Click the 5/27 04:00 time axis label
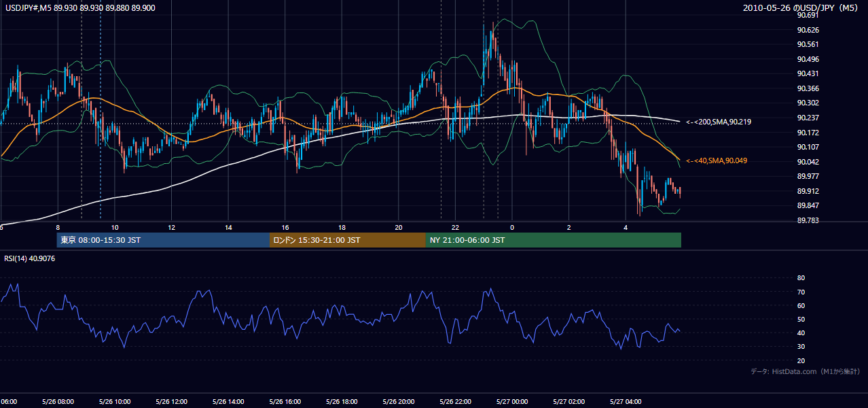Screen dimensions: 868x408 click(x=625, y=402)
